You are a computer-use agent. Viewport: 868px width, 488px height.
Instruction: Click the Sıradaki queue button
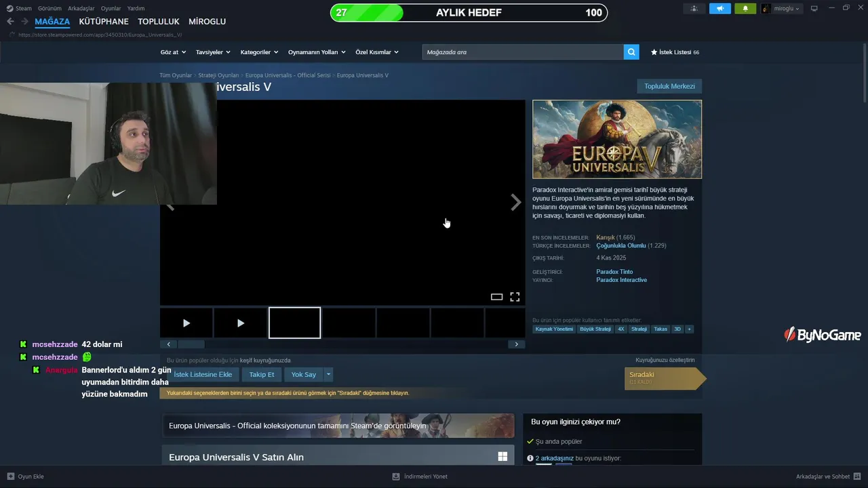click(x=665, y=378)
